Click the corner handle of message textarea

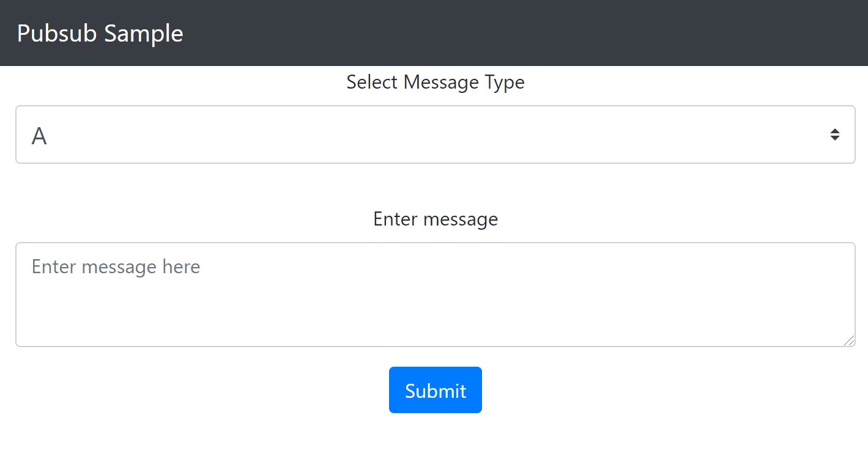point(848,340)
